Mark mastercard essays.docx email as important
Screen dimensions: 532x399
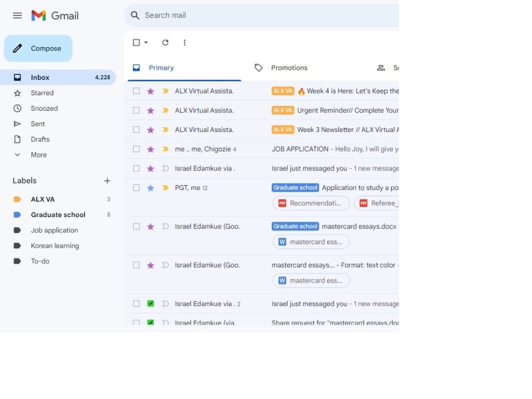coord(165,226)
